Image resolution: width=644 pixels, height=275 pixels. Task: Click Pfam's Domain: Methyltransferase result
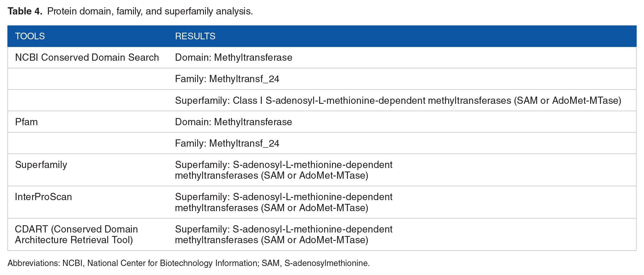[234, 122]
